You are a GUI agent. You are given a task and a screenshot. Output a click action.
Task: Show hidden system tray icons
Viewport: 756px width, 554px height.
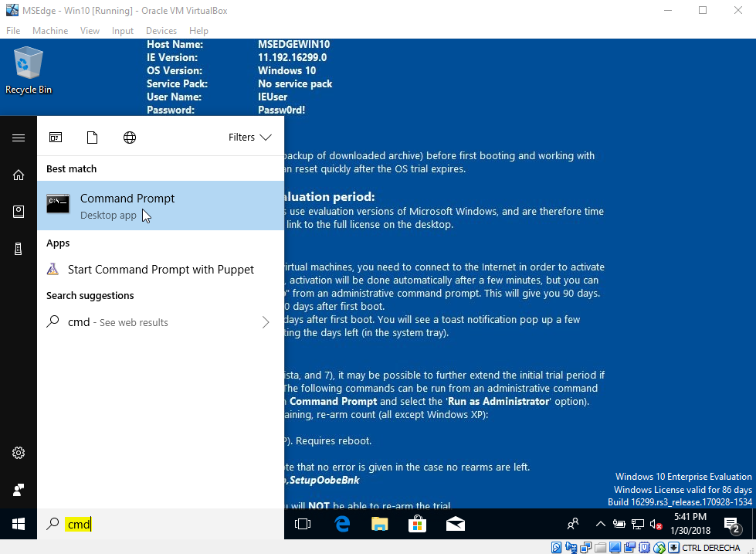click(600, 525)
